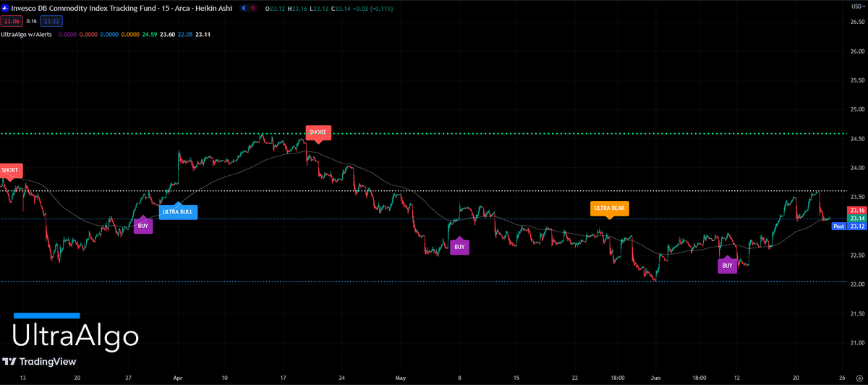868x385 pixels.
Task: Click the O23.12 open value in header
Action: [274, 8]
